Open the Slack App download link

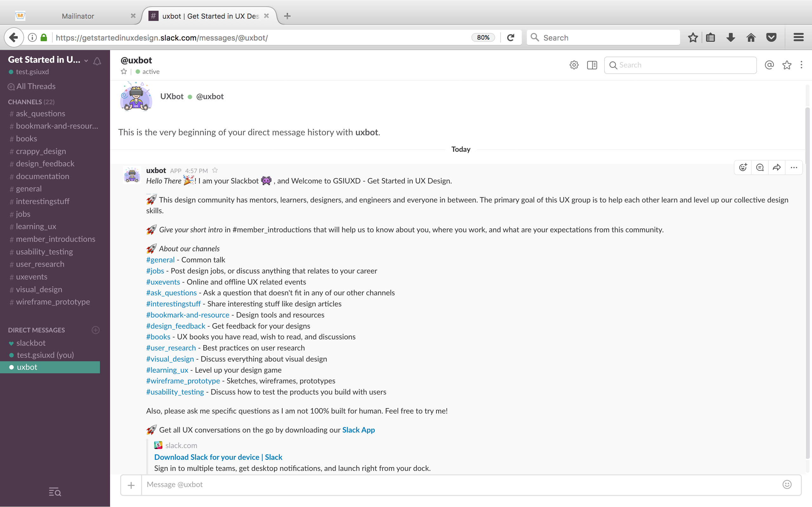(x=358, y=430)
